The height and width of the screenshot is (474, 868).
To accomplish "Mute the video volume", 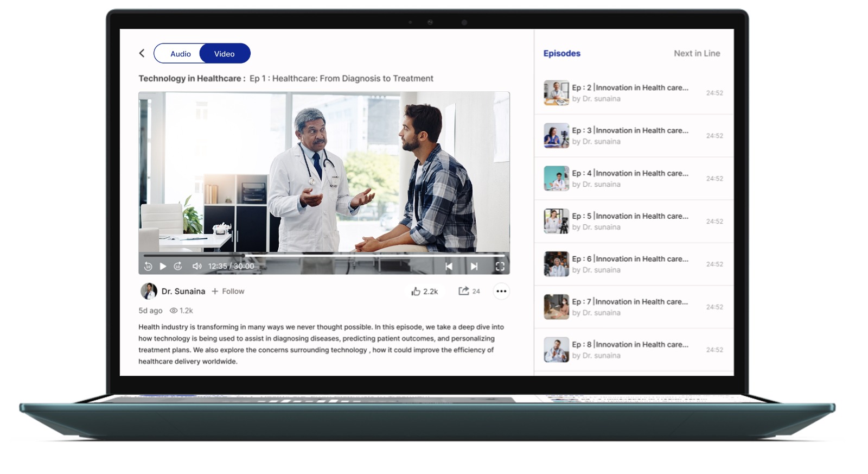I will point(197,266).
